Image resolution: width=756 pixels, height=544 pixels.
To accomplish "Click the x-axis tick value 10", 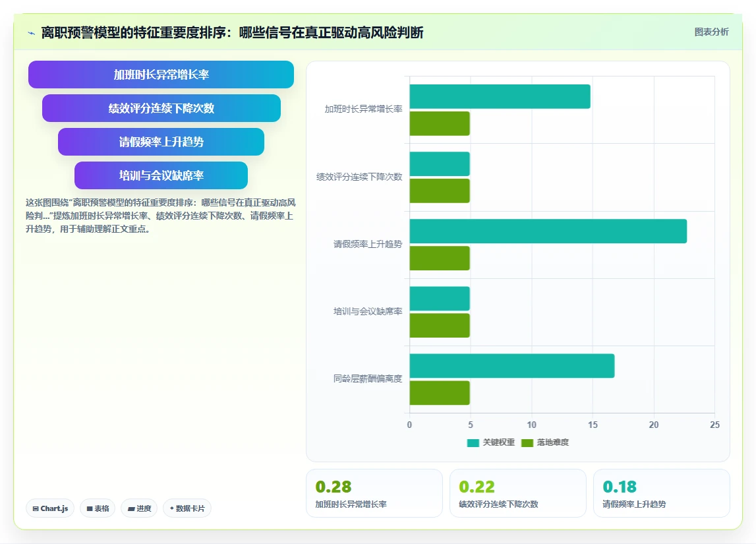I will 531,425.
